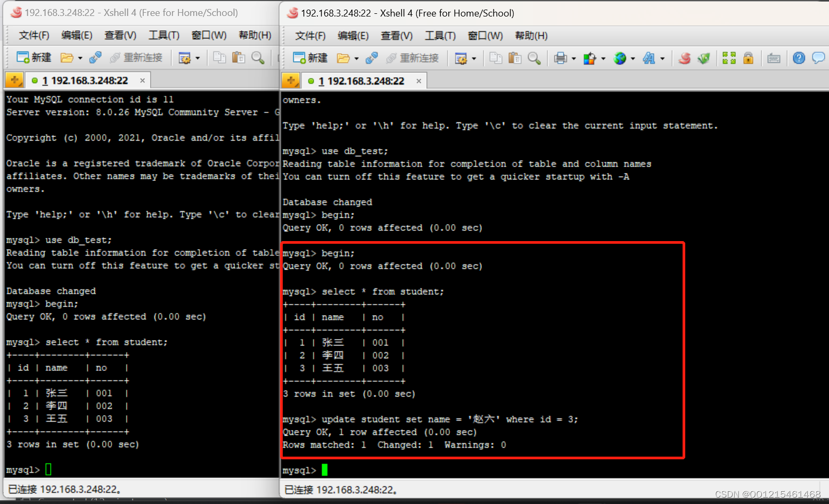Image resolution: width=829 pixels, height=504 pixels.
Task: Click 重新连接 reconnect button in left window
Action: [x=136, y=57]
